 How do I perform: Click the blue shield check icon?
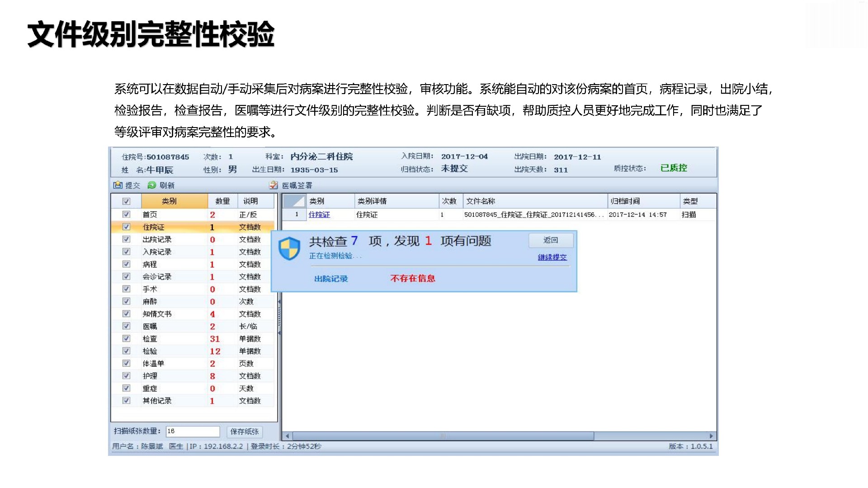[x=289, y=248]
